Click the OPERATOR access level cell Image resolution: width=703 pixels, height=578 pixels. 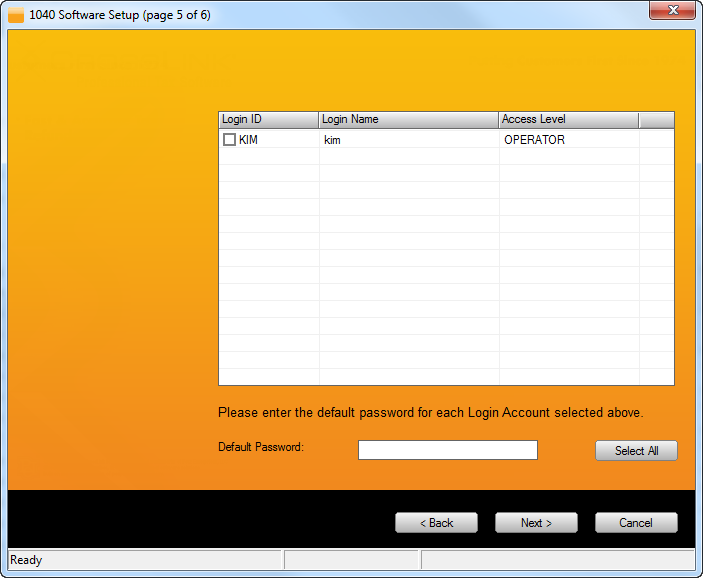click(534, 140)
